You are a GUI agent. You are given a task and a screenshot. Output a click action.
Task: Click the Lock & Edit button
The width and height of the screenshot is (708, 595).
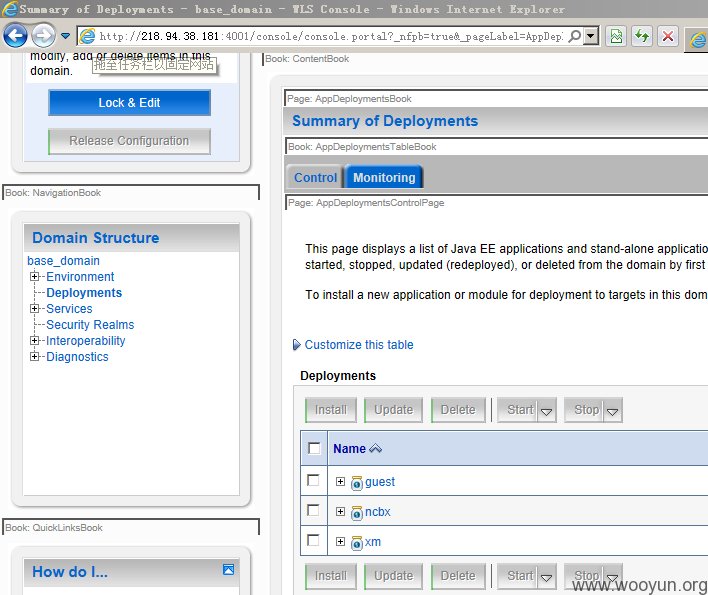click(x=129, y=102)
